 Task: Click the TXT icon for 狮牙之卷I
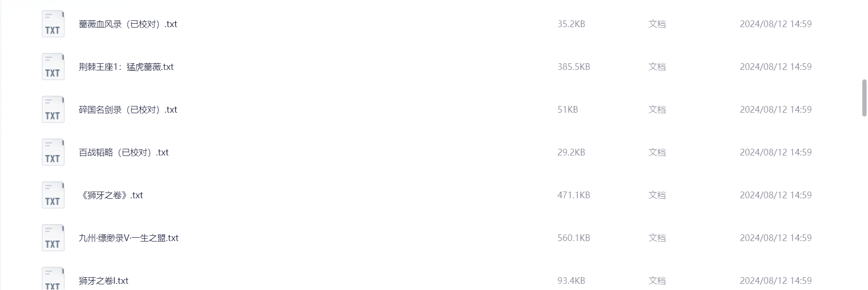[x=53, y=279]
